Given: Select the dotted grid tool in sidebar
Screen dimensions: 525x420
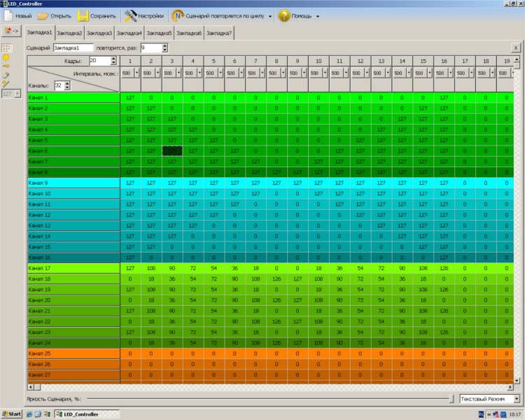Looking at the screenshot, I should 7,48.
